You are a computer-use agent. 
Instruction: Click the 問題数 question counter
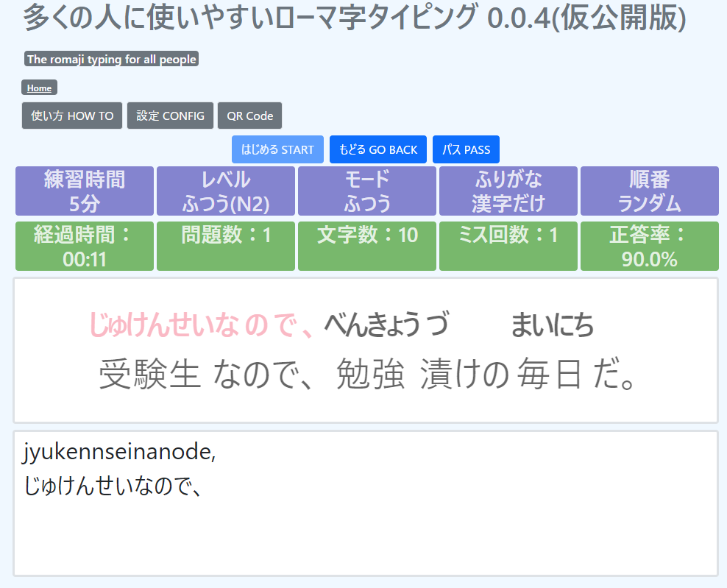[225, 246]
